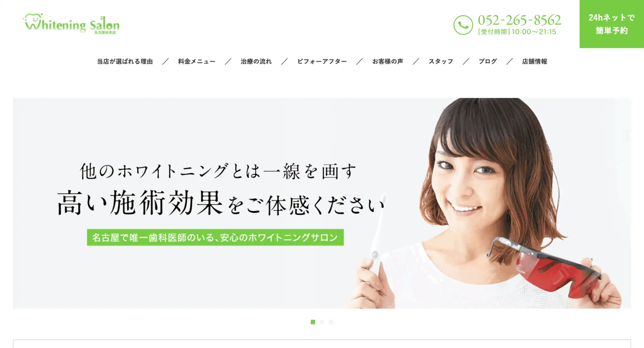Image resolution: width=644 pixels, height=348 pixels.
Task: Click the 名古屋栄本店 text under the logo
Action: [105, 32]
